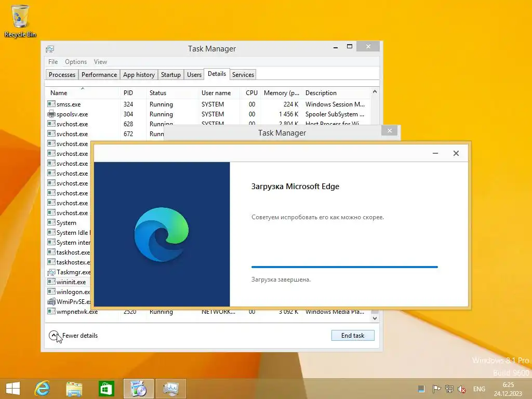Sort by the Name column header
Screen dimensions: 532x399
point(83,92)
